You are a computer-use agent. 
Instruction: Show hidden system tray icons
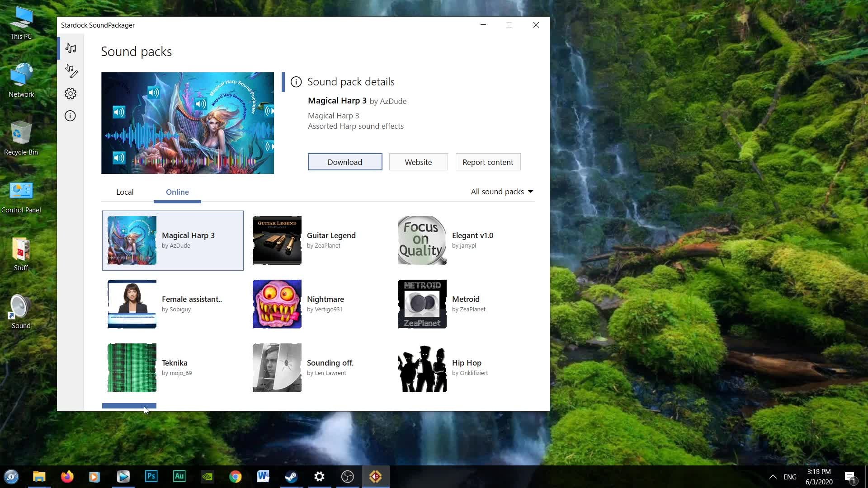coord(773,476)
